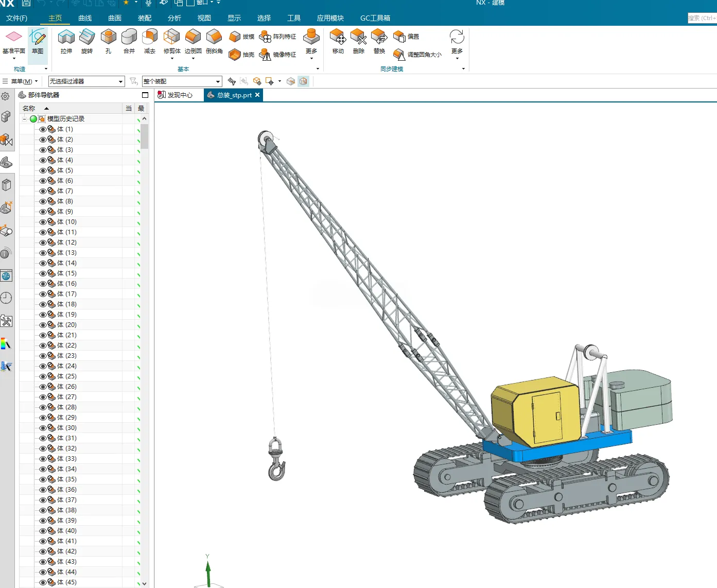The width and height of the screenshot is (717, 588).
Task: Click the Pattern Feature (阵列特征) tool
Action: point(278,37)
